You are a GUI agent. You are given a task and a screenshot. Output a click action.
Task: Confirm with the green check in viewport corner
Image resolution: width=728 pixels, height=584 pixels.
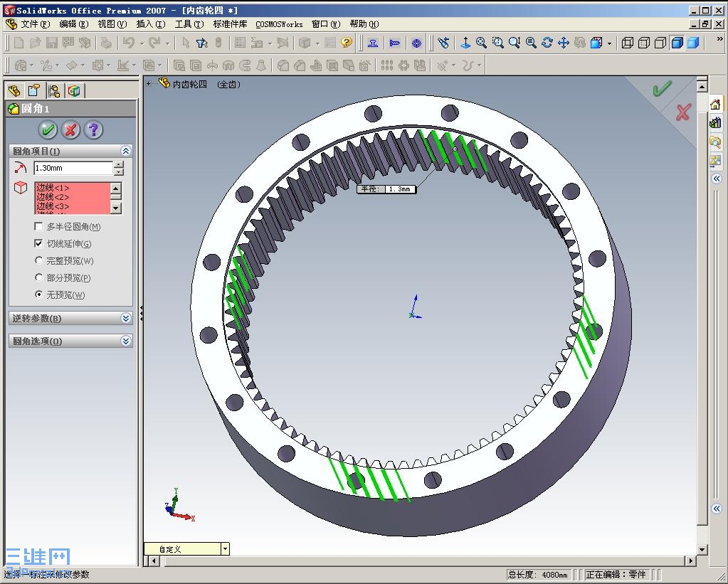(x=662, y=87)
